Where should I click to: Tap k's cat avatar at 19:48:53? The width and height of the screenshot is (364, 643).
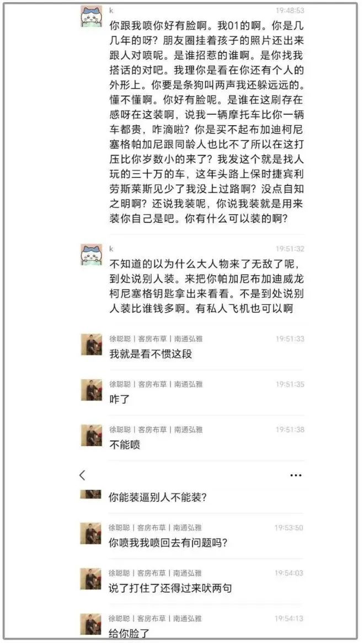[x=91, y=17]
